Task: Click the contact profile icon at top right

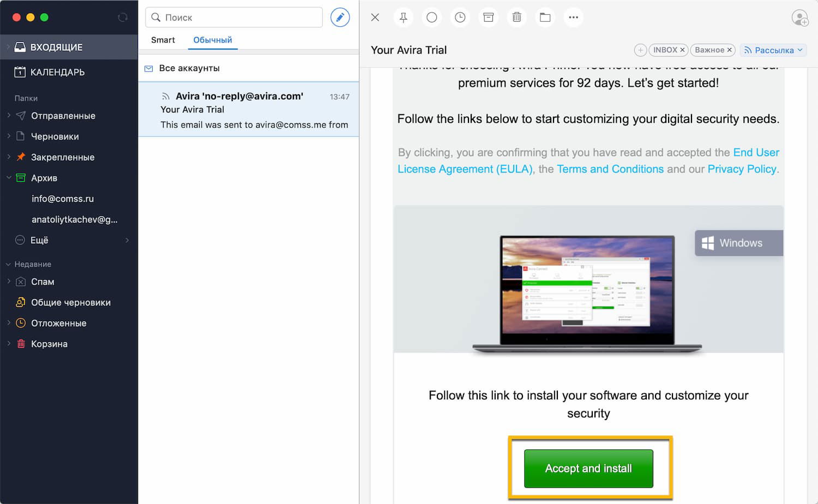Action: point(800,17)
